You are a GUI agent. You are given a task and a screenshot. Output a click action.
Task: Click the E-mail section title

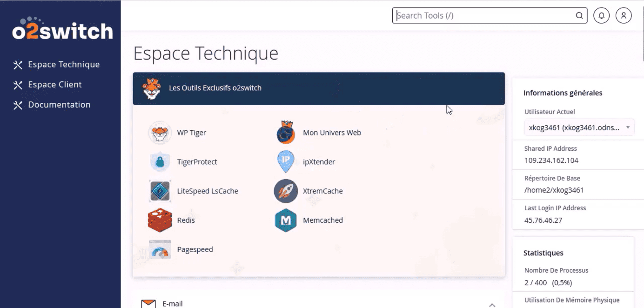tap(172, 304)
